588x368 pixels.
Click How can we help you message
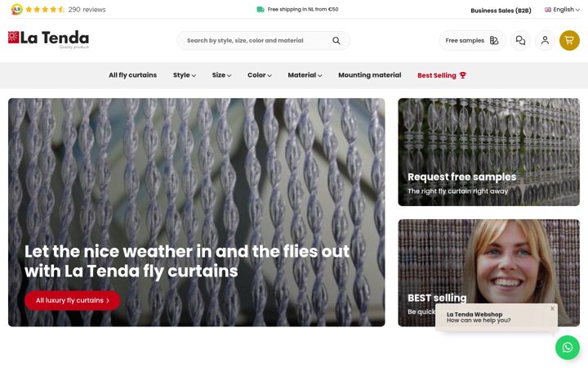(x=479, y=321)
